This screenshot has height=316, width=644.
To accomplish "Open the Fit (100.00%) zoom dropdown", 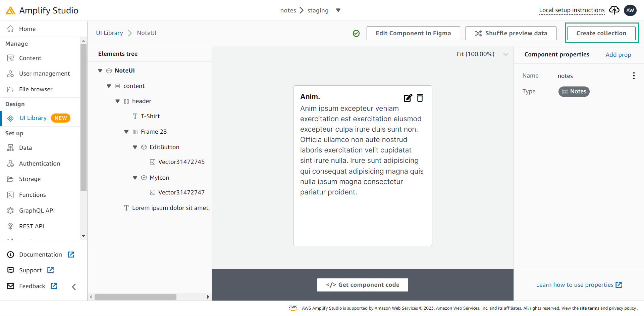I will pos(482,54).
